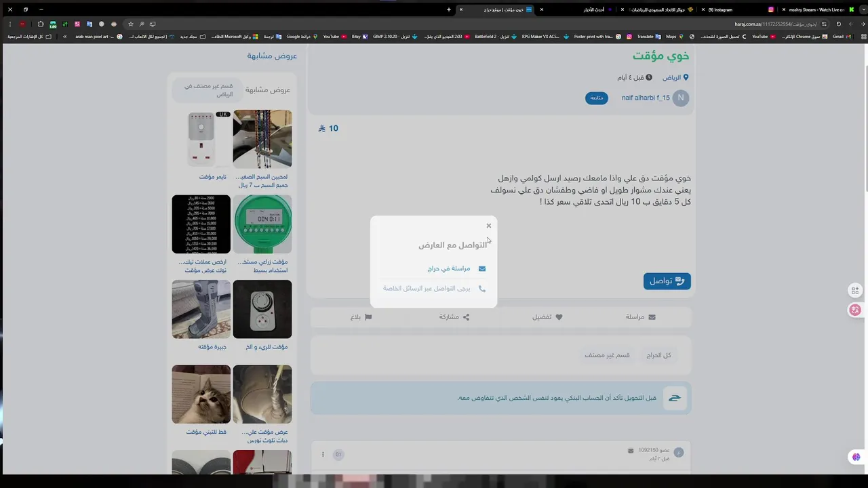Screen dimensions: 868x488
Task: Open the Maps bookmark
Action: (x=674, y=37)
